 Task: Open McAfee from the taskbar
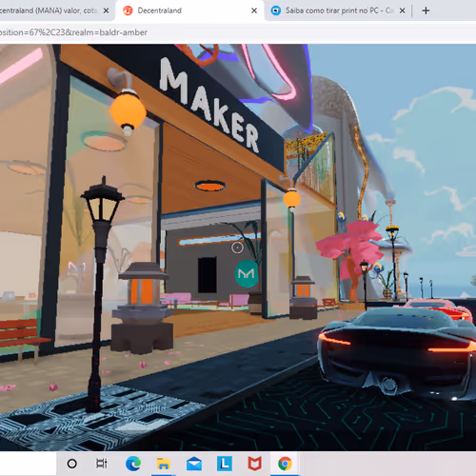254,464
